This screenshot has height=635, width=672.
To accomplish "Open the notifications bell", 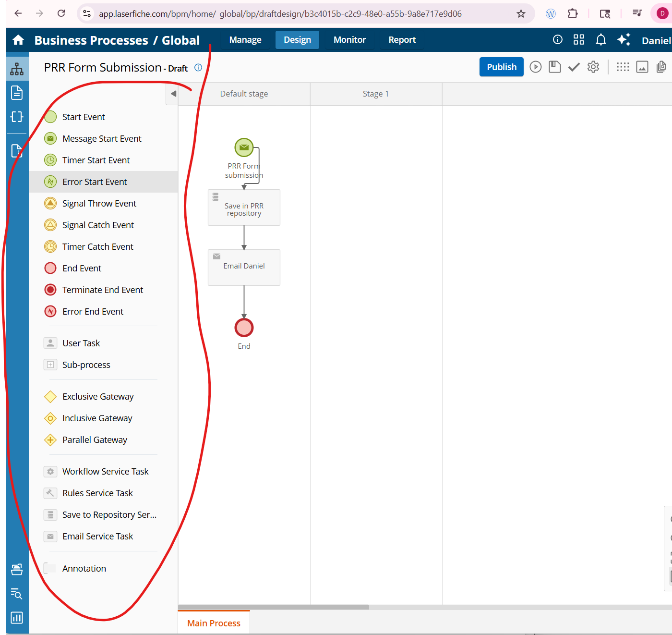I will coord(600,39).
